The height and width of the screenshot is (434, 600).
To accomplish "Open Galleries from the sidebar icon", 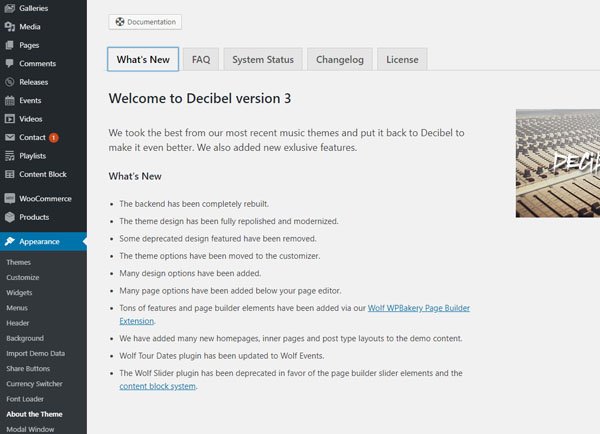I will click(10, 8).
